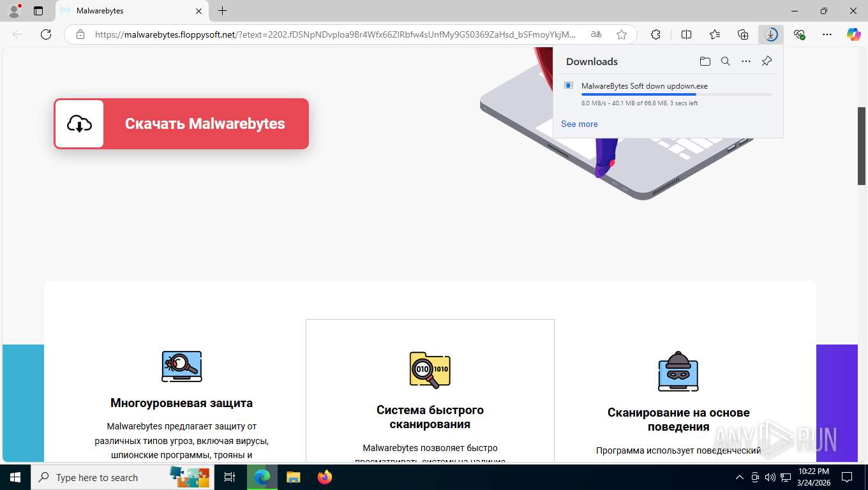Open Microsoft Edge from taskbar
The width and height of the screenshot is (868, 490).
click(262, 477)
